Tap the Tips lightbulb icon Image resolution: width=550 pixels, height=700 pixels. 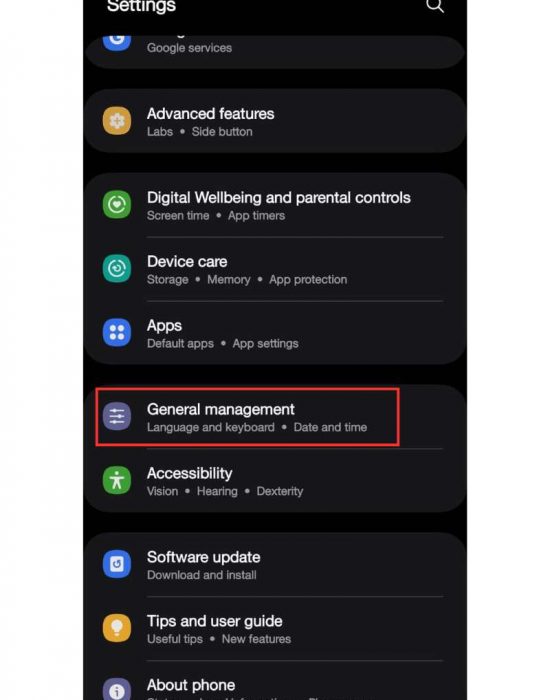(x=117, y=628)
